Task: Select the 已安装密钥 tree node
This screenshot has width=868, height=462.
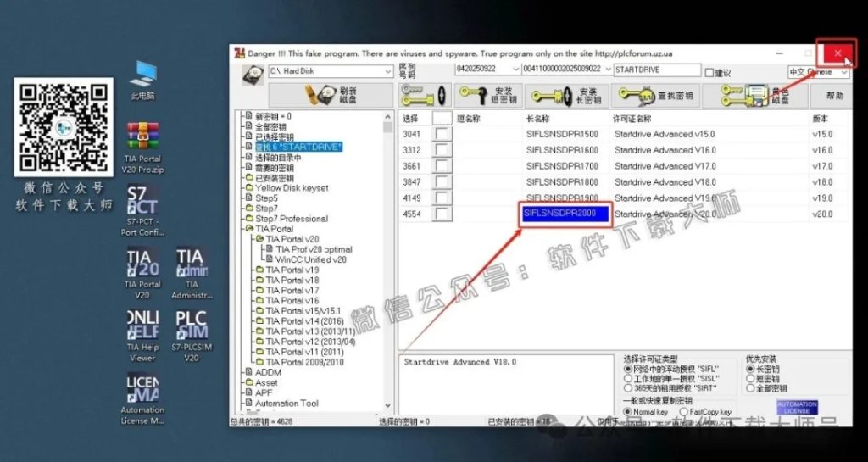Action: click(x=274, y=178)
